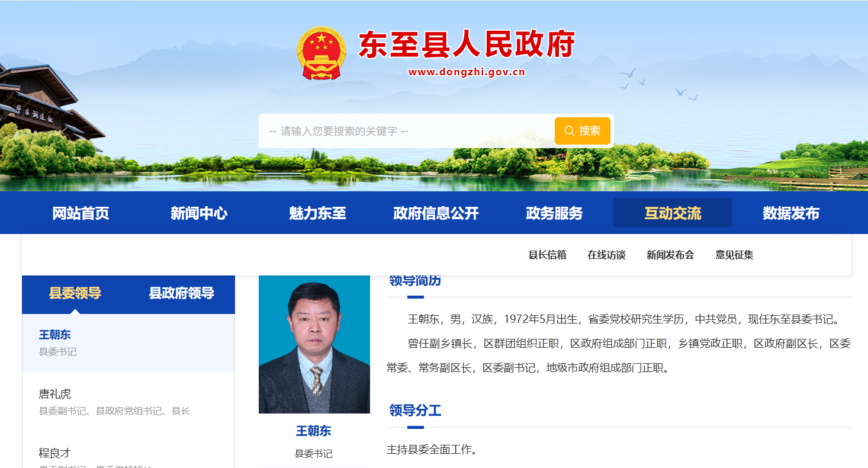Click the magnifier icon in search button
The height and width of the screenshot is (468, 868).
[x=569, y=131]
